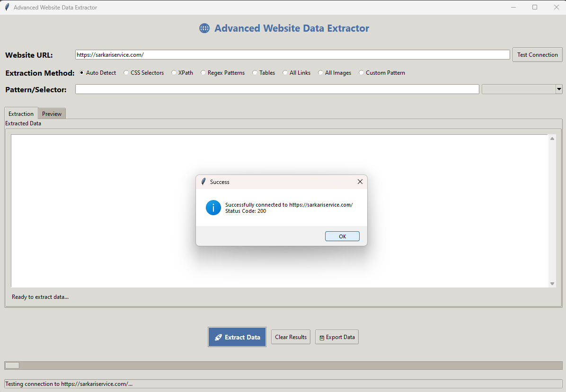The image size is (566, 392).
Task: Click the feather app icon in main title bar
Action: point(7,7)
